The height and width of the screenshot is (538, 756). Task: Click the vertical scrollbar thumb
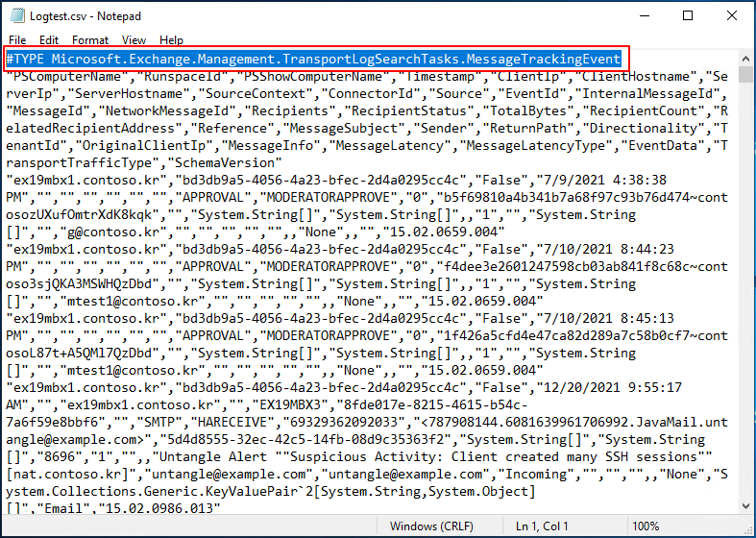pos(745,75)
